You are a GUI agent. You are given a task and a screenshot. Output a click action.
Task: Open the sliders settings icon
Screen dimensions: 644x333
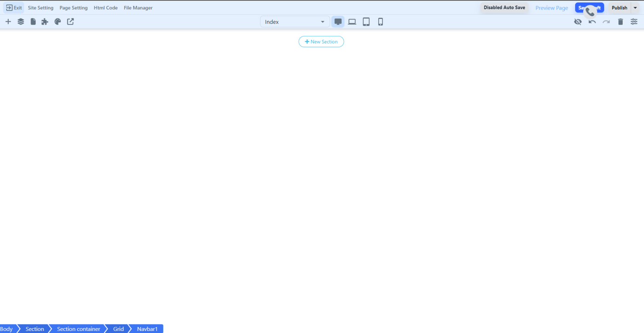pyautogui.click(x=634, y=22)
